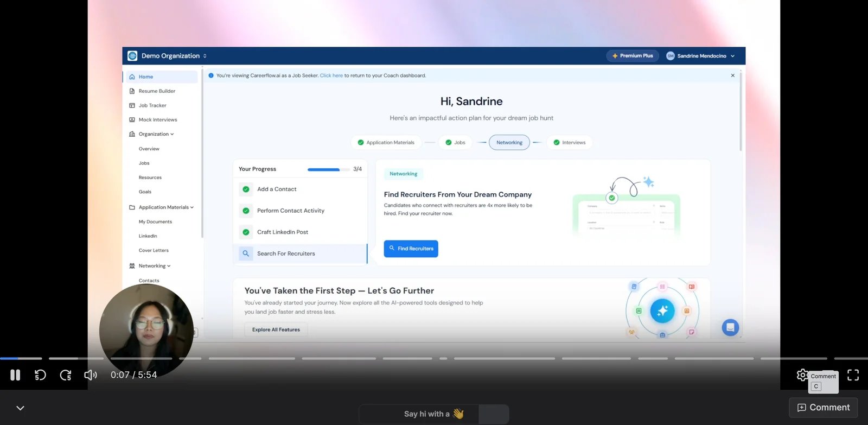Mute the video volume
868x425 pixels.
91,375
